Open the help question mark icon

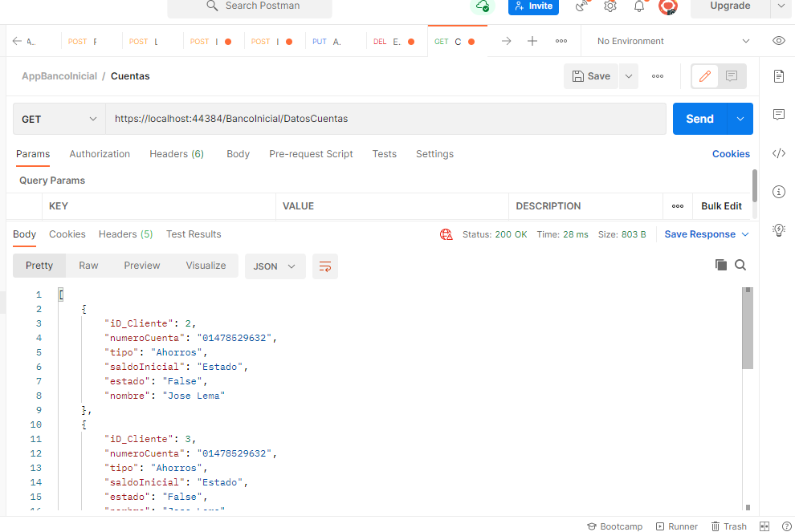(x=787, y=526)
